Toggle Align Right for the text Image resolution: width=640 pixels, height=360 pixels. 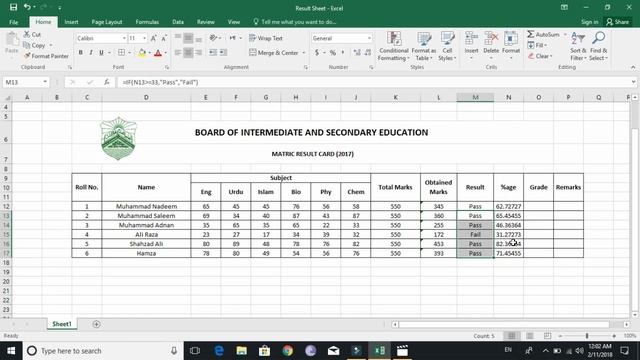[x=198, y=53]
